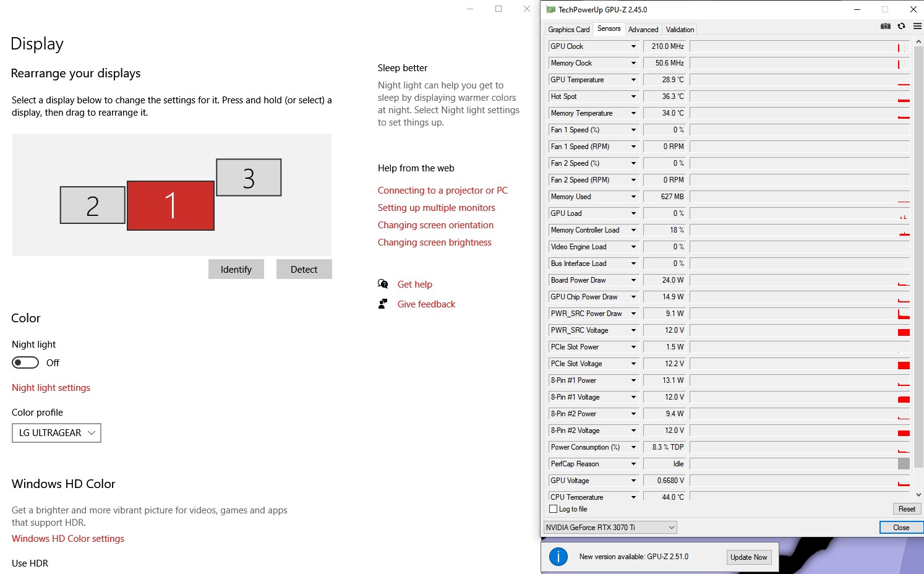Expand the GPU Clock sensor dropdown
The image size is (924, 574).
(x=633, y=46)
